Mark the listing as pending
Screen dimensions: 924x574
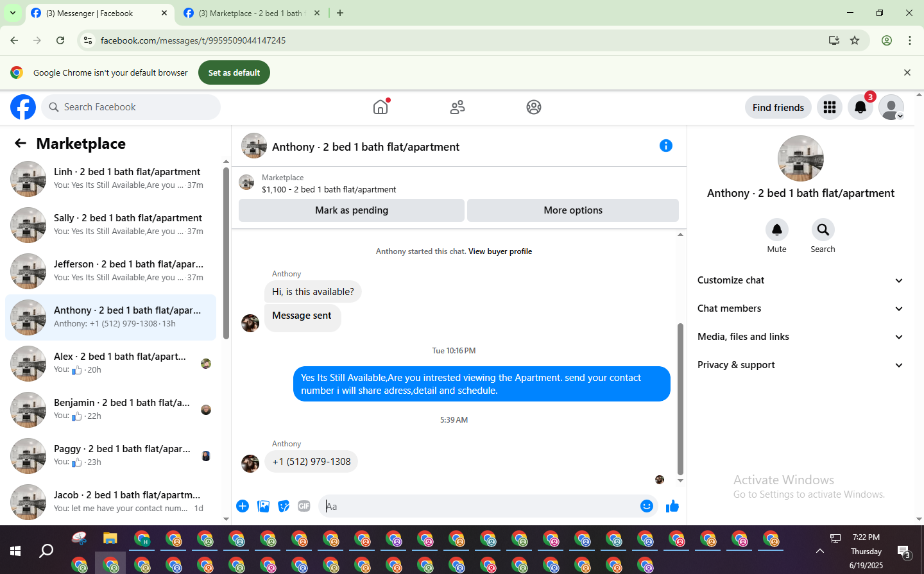click(x=352, y=210)
